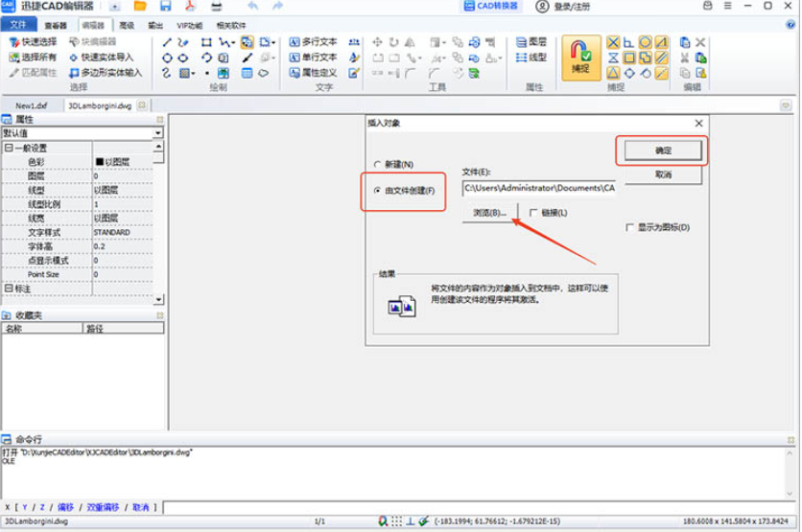The width and height of the screenshot is (802, 532).
Task: Click the black 色彩 color swatch
Action: click(x=99, y=162)
